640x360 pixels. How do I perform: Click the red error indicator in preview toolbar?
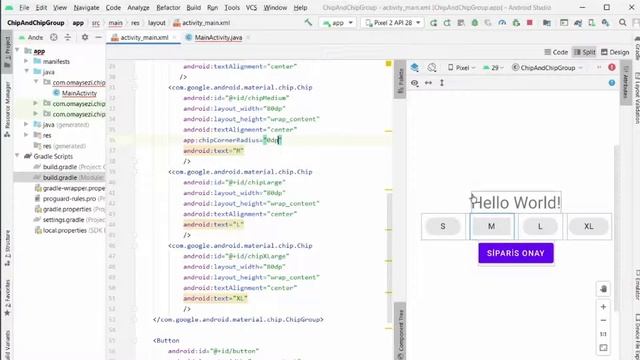(611, 67)
